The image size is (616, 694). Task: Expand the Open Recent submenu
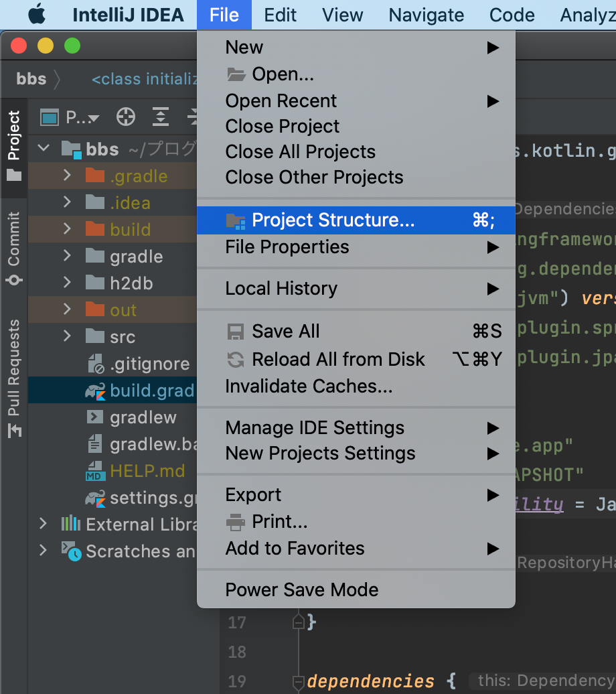[356, 101]
